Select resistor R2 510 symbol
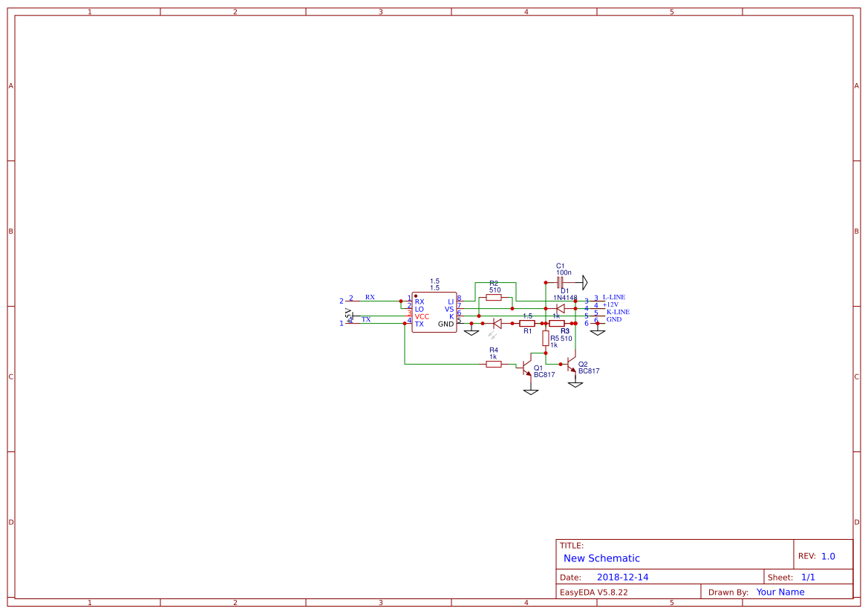Screen dimensions: 868x614 (494, 296)
